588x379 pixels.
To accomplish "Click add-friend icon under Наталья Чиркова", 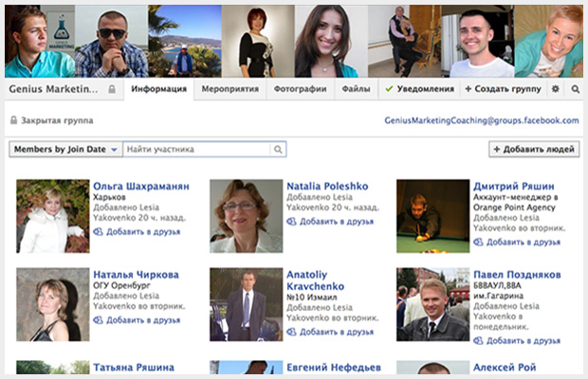I will pyautogui.click(x=98, y=320).
